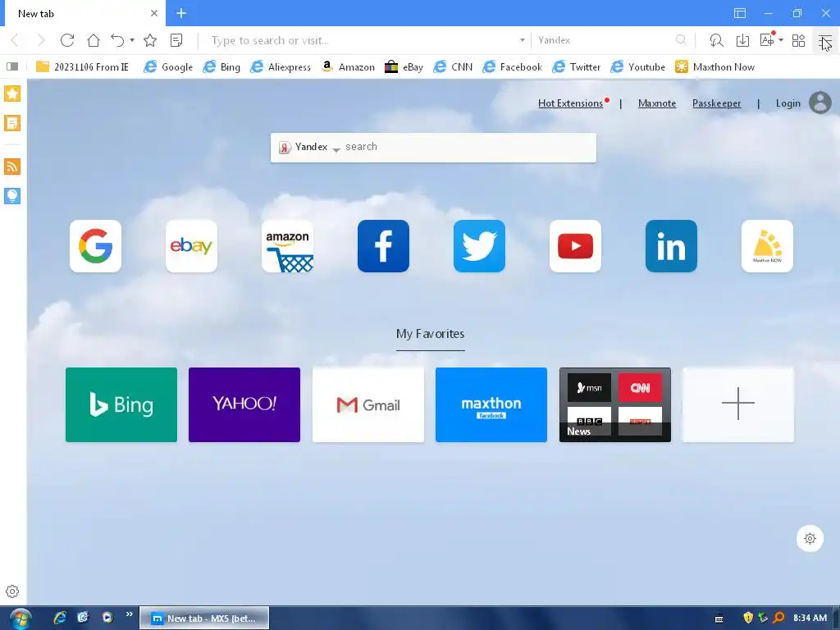
Task: Open the CNN bookmark
Action: pyautogui.click(x=453, y=66)
